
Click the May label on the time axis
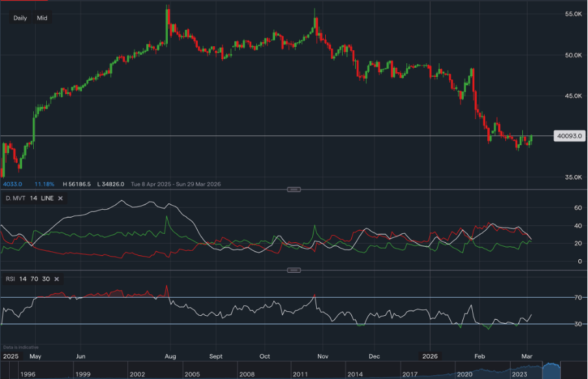[35, 356]
